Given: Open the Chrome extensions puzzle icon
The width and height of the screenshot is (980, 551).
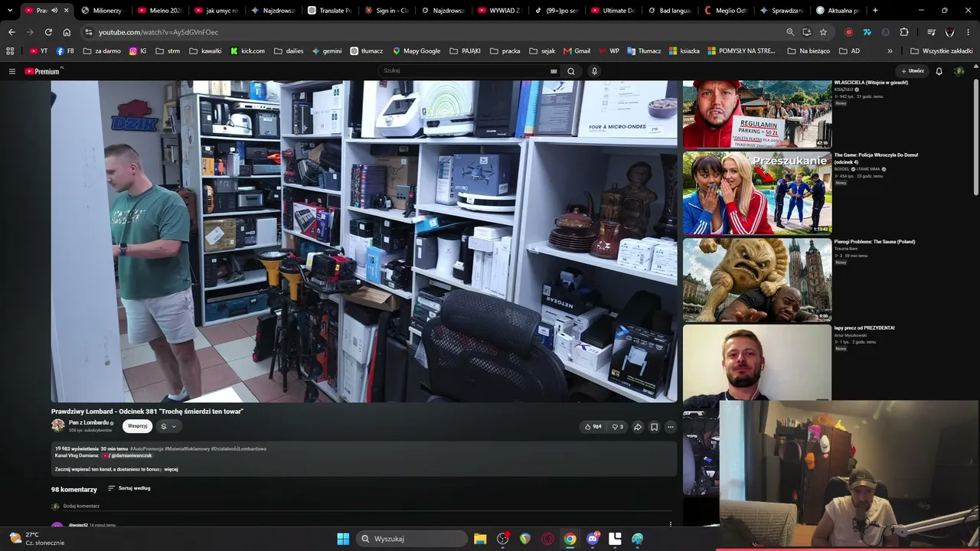Looking at the screenshot, I should [904, 32].
